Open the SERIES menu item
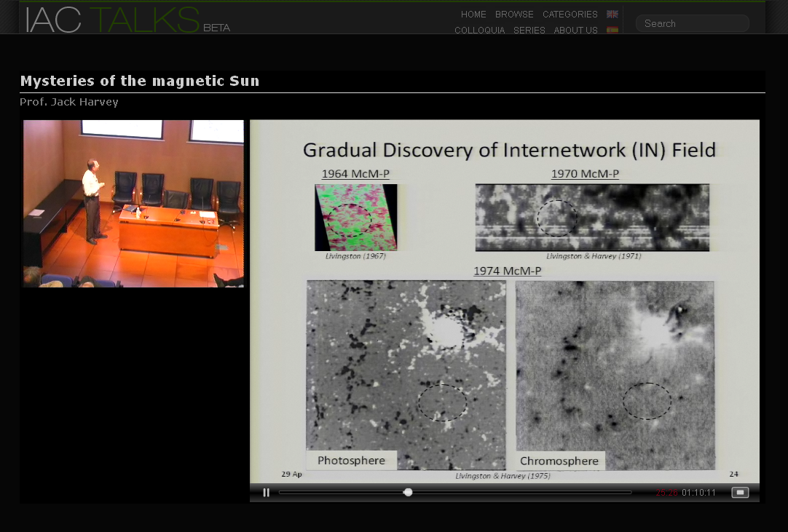Image resolution: width=788 pixels, height=532 pixels. tap(529, 30)
